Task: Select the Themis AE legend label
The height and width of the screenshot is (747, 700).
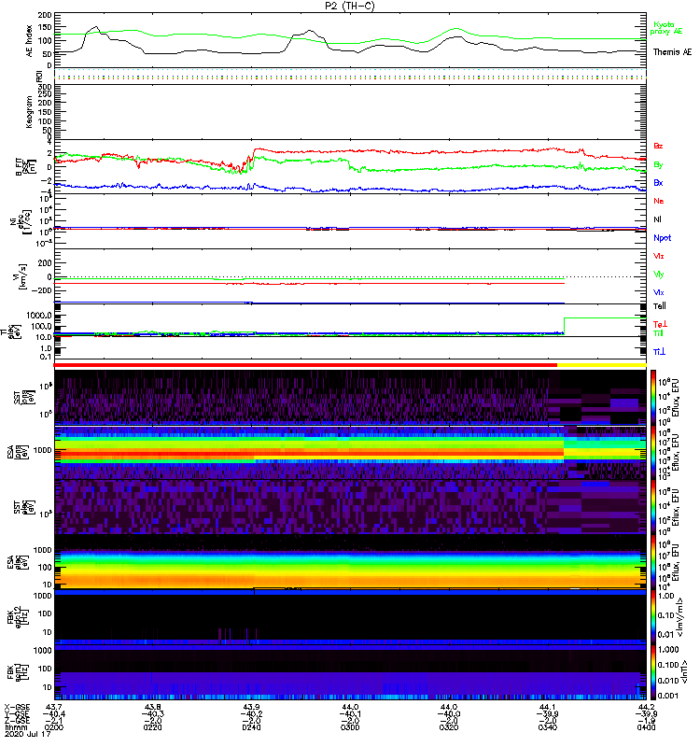Action: point(672,52)
